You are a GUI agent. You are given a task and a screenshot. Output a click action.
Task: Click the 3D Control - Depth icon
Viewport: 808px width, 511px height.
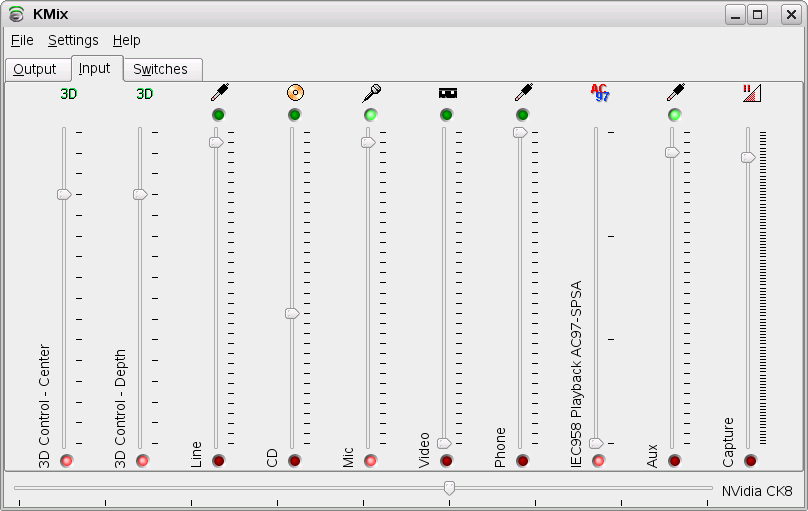click(x=144, y=94)
